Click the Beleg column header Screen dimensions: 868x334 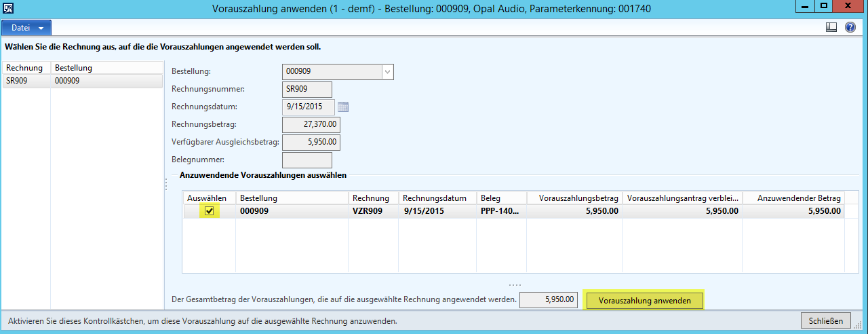coord(501,198)
